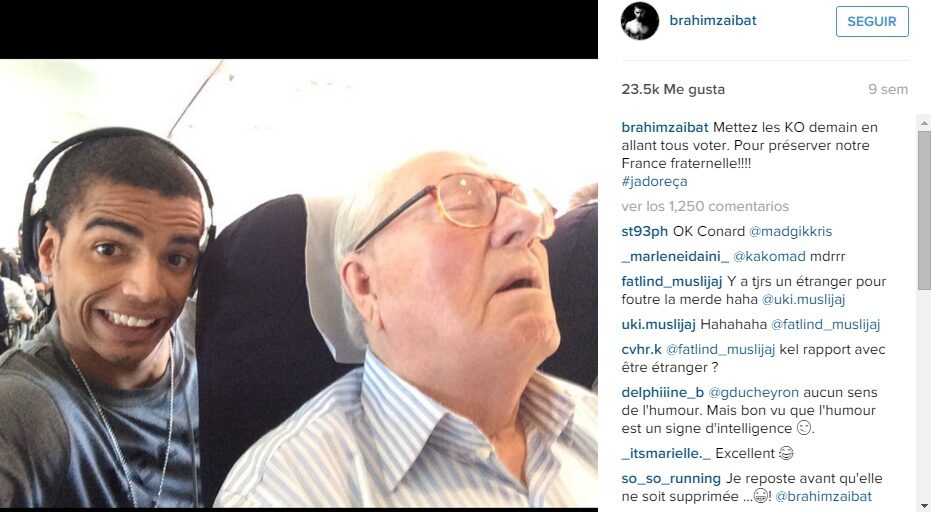The width and height of the screenshot is (931, 512).
Task: Open the @kakomad mention
Action: pos(769,256)
